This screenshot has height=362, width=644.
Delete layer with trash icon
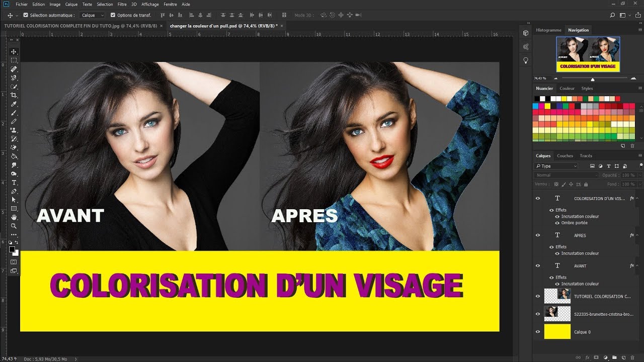pos(632,357)
